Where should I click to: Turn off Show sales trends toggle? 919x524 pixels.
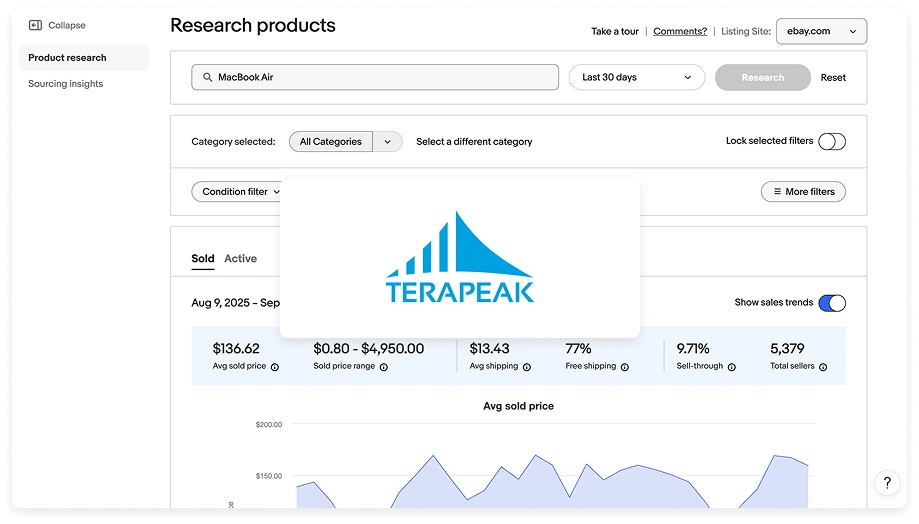(x=831, y=303)
